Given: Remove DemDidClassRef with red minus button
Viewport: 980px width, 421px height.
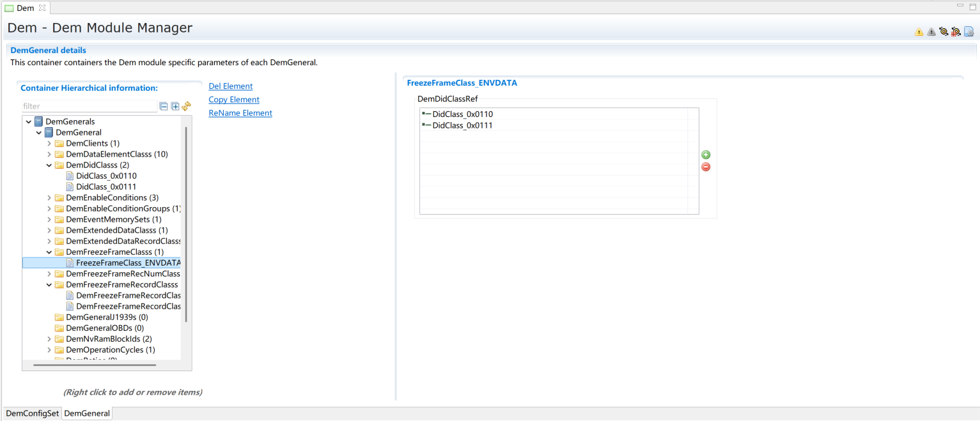Looking at the screenshot, I should coord(706,167).
